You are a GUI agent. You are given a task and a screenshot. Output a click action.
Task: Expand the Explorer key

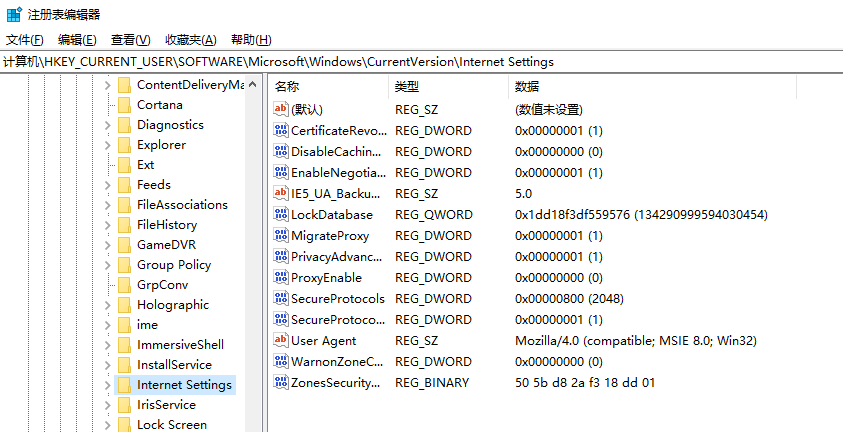108,145
